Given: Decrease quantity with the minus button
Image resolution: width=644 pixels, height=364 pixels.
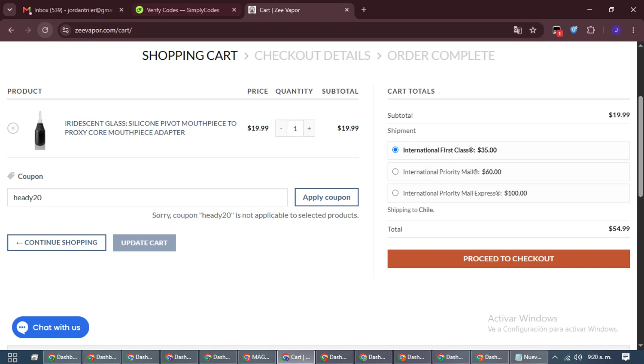Looking at the screenshot, I should pos(281,128).
